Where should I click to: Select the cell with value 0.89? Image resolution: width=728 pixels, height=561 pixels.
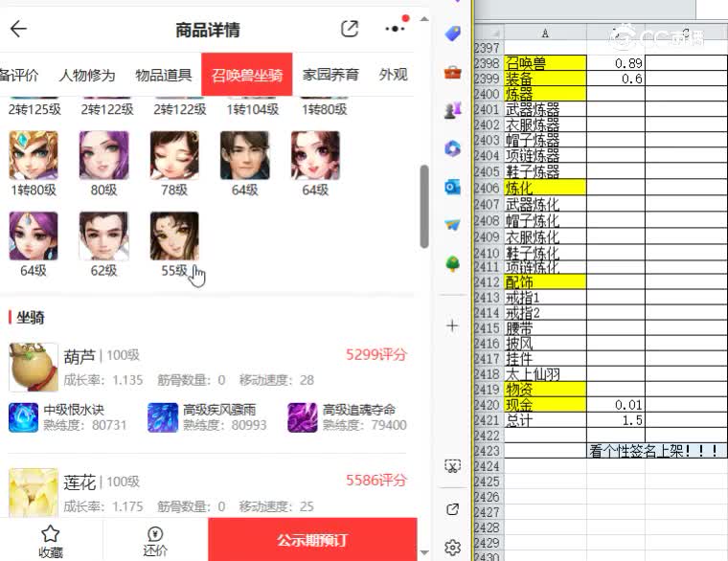(x=616, y=62)
